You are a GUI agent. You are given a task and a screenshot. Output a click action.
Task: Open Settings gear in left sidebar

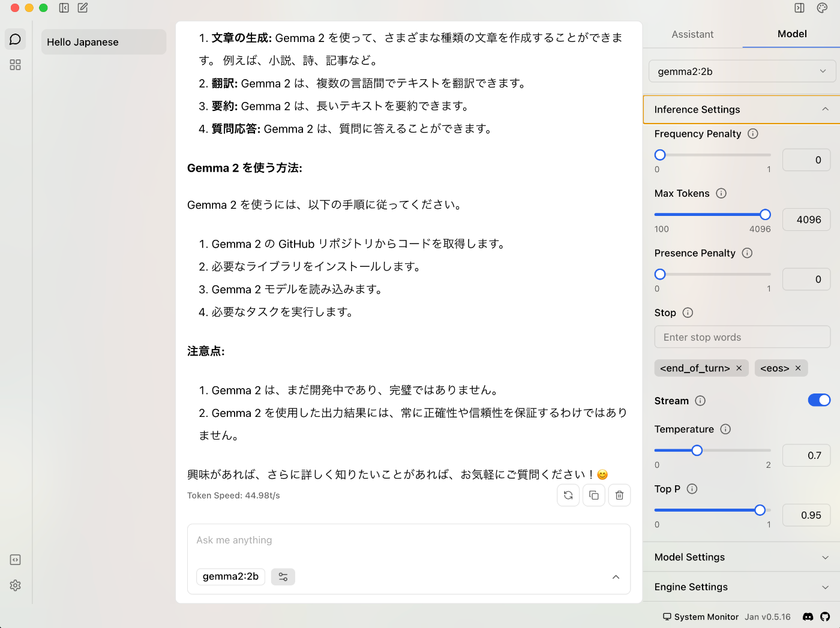(16, 585)
